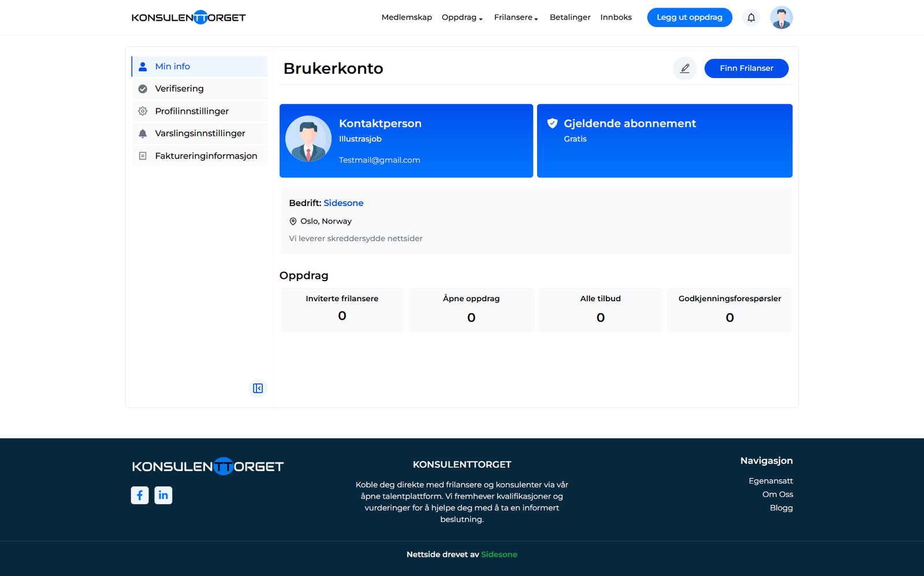
Task: Expand the Oppdrag dropdown menu
Action: [461, 17]
